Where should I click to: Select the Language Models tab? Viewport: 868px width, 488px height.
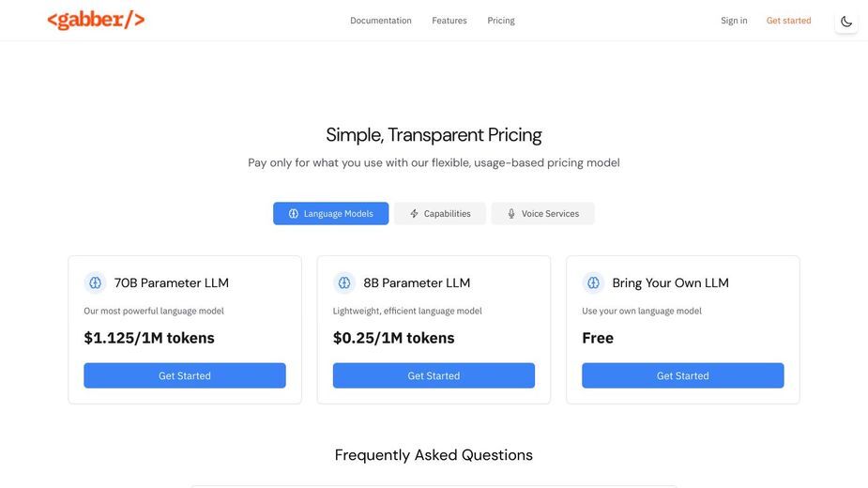tap(330, 214)
